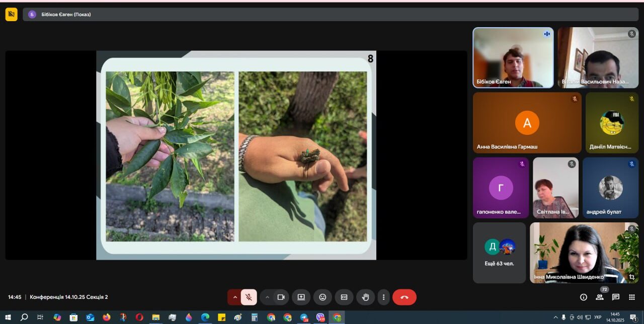Select Інна Миколаївна Швиденко video tile
The width and height of the screenshot is (644, 324).
click(x=584, y=253)
